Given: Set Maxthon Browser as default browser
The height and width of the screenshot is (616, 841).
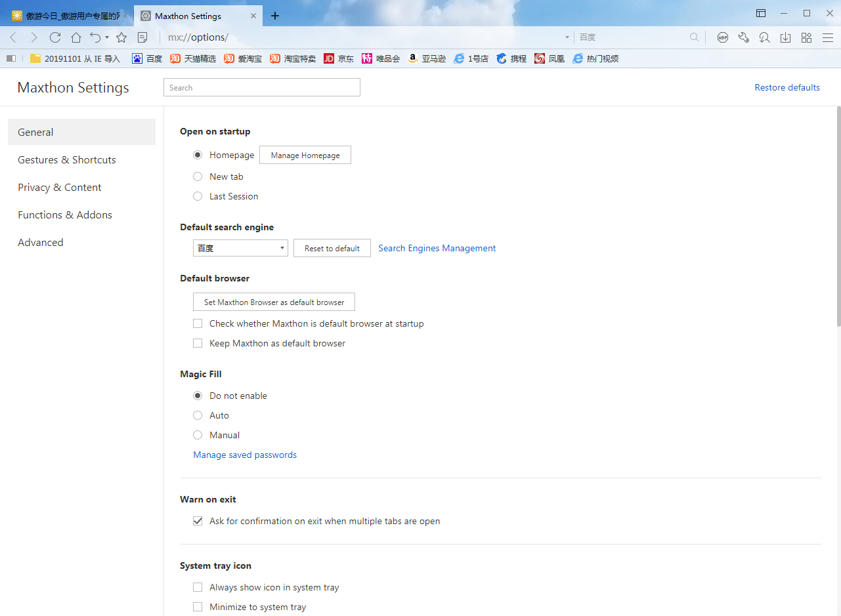Looking at the screenshot, I should 274,302.
